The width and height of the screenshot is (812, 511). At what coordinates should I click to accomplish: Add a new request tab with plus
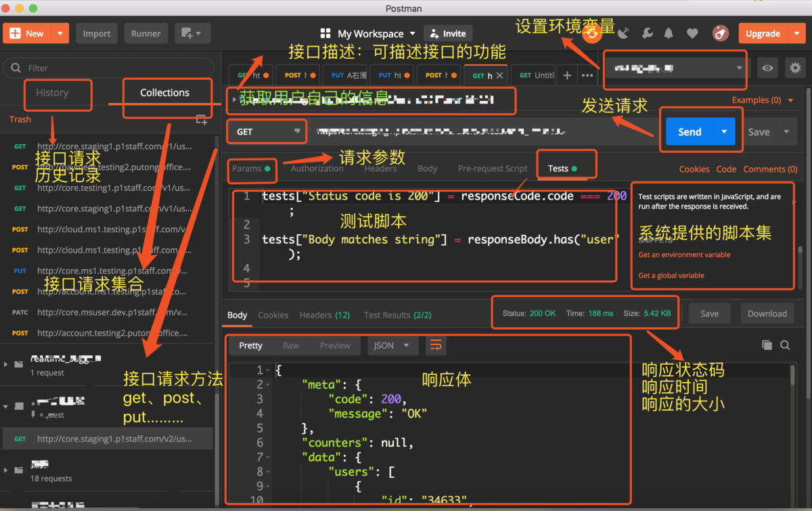click(567, 75)
